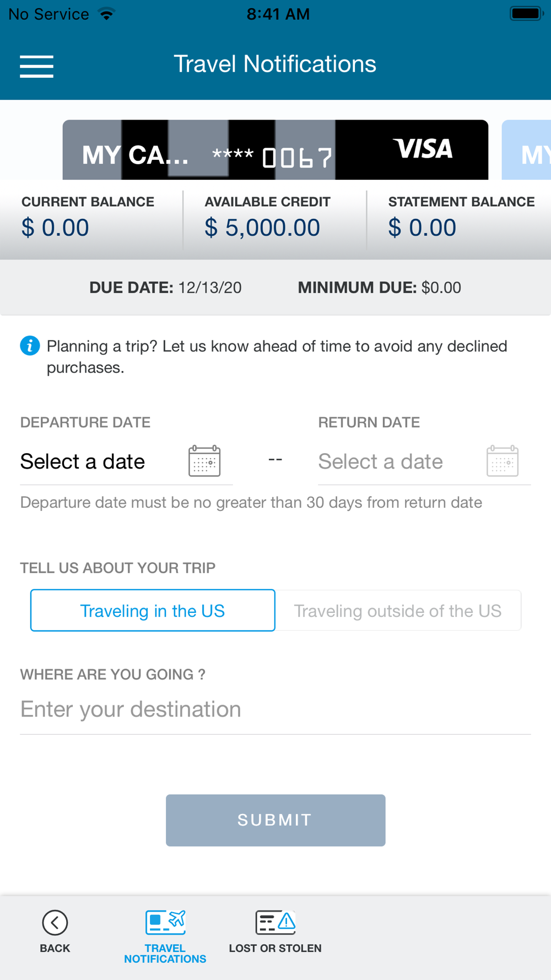Select Traveling in the US option
The image size is (551, 980).
pyautogui.click(x=153, y=611)
